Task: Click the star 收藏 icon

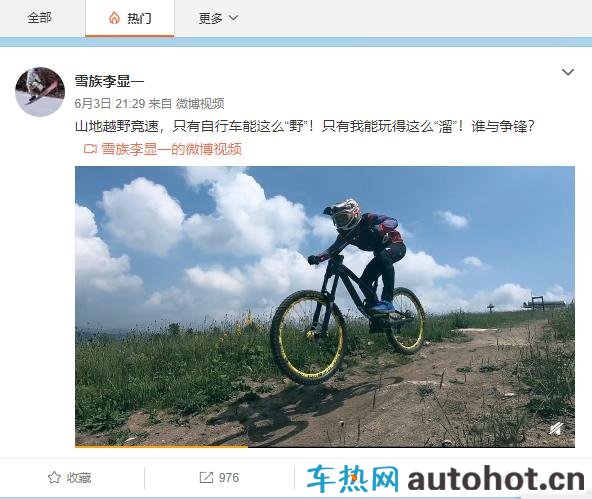Action: 54,478
